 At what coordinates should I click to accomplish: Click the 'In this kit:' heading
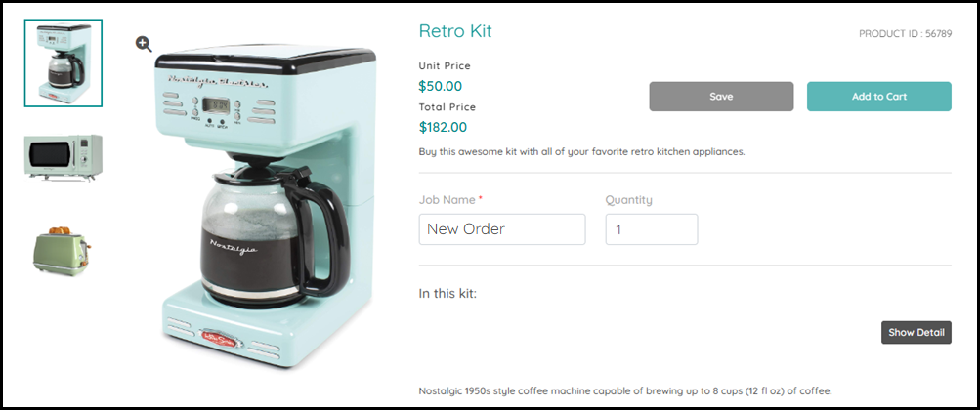[x=447, y=293]
